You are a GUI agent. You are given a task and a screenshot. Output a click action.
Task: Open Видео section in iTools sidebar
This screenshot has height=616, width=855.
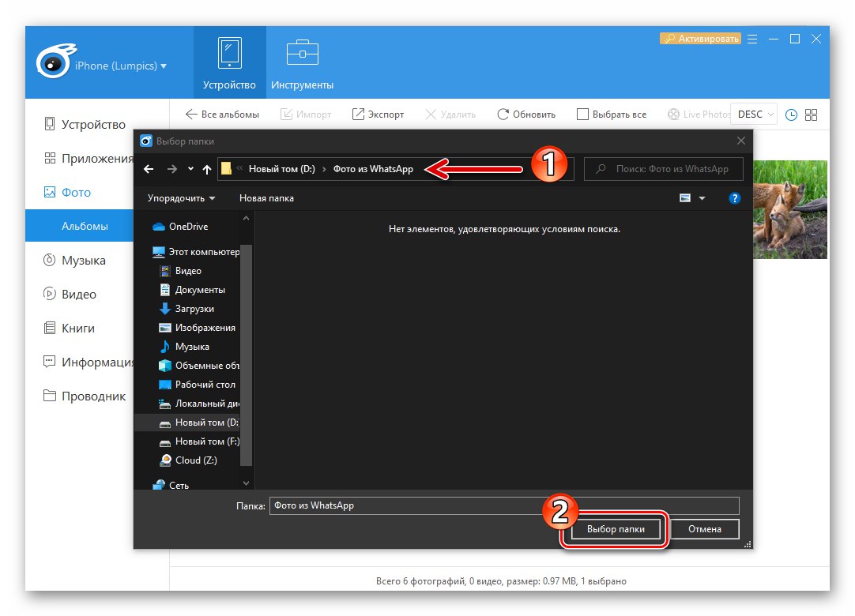[x=70, y=295]
